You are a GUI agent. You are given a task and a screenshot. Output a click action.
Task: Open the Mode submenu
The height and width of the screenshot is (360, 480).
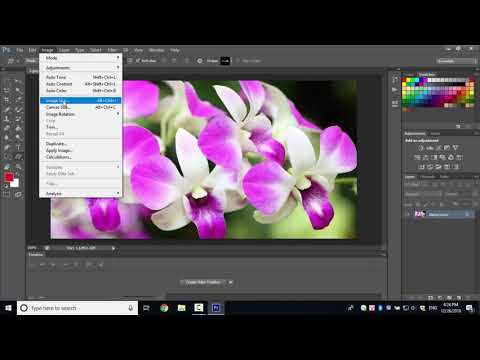click(80, 58)
